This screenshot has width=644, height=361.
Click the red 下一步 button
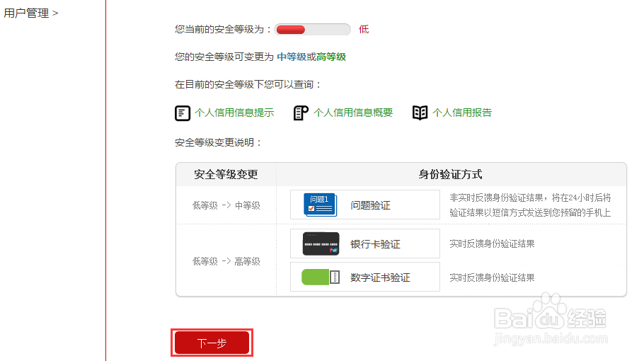coord(212,343)
